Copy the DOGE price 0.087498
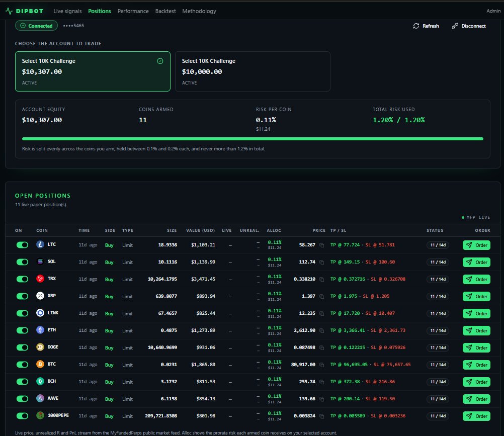 (x=322, y=347)
